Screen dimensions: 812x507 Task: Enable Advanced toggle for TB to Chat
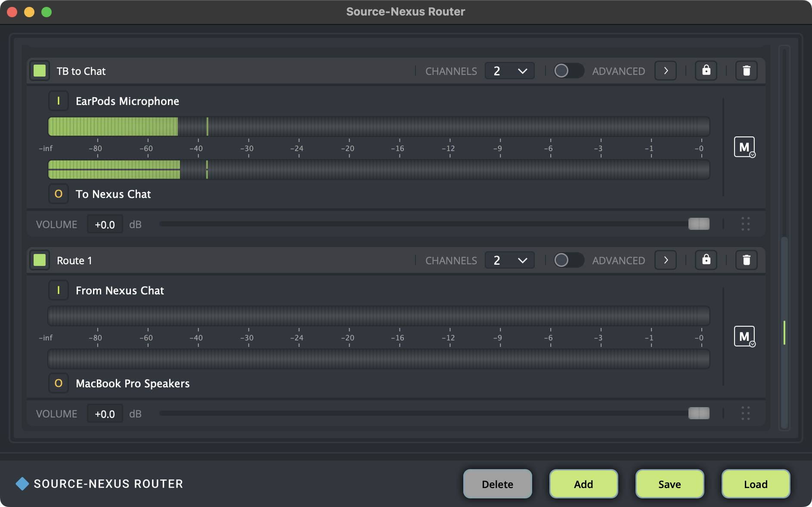(568, 71)
